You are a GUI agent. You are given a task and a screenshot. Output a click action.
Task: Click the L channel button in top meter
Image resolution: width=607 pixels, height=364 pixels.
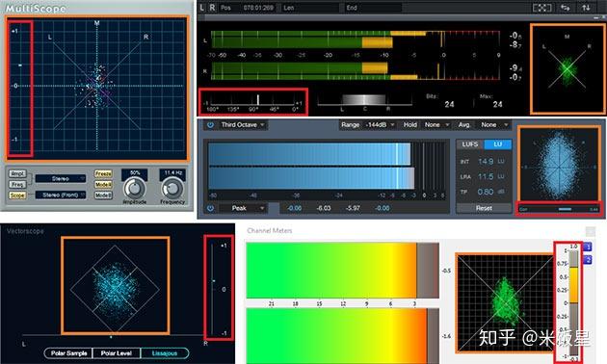(x=202, y=8)
